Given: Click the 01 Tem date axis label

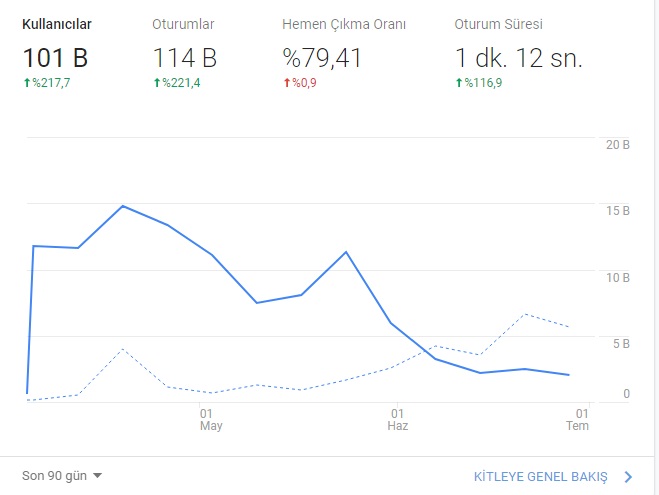Looking at the screenshot, I should tap(577, 419).
